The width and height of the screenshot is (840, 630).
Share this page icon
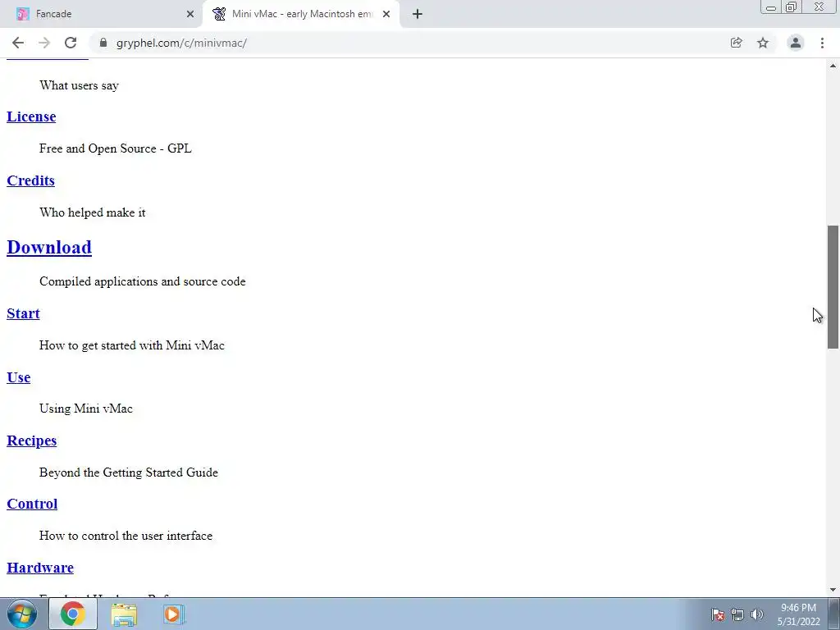coord(736,43)
